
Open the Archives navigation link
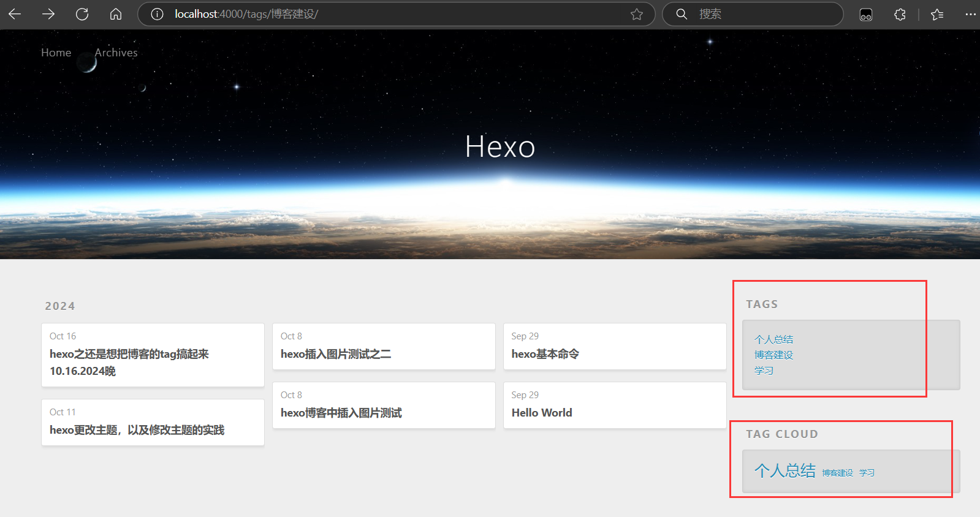pos(116,53)
